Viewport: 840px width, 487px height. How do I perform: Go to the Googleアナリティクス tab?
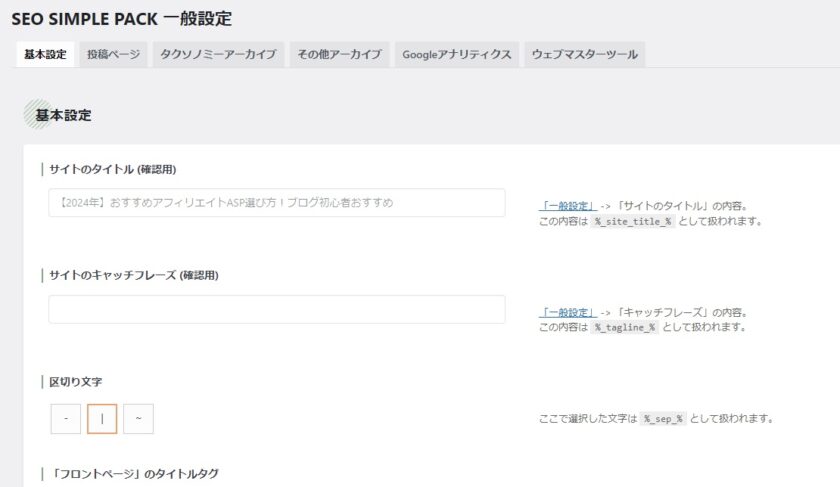tap(457, 54)
